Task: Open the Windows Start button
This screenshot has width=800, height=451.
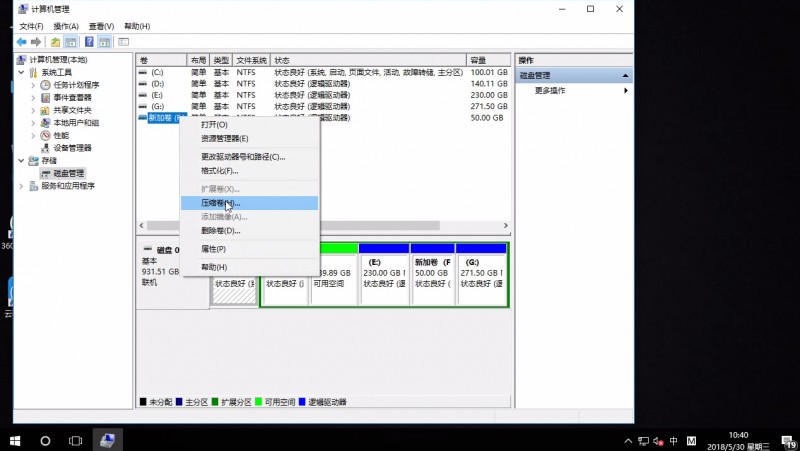Action: 15,440
